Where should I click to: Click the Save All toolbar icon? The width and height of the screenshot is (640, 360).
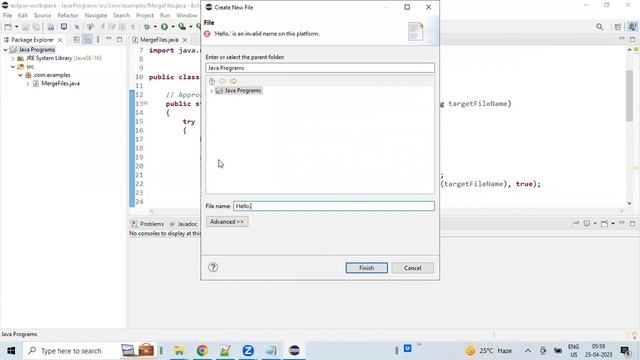[36, 27]
